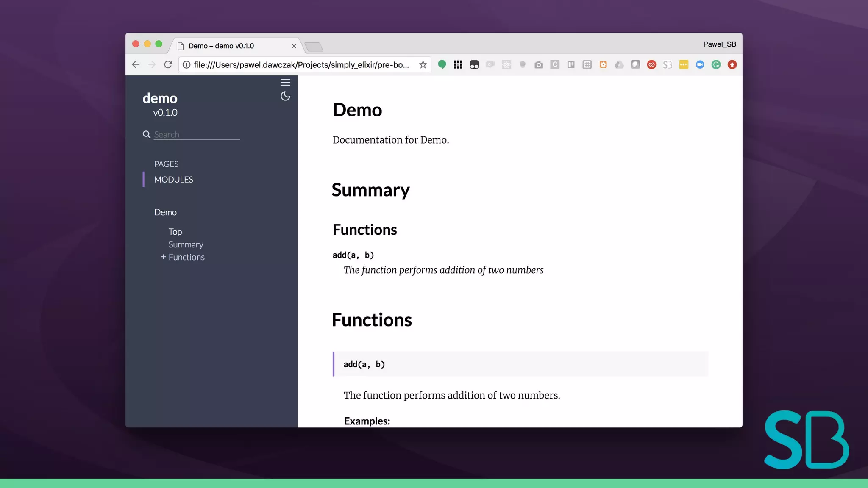
Task: Open the Trello extension icon
Action: point(571,64)
